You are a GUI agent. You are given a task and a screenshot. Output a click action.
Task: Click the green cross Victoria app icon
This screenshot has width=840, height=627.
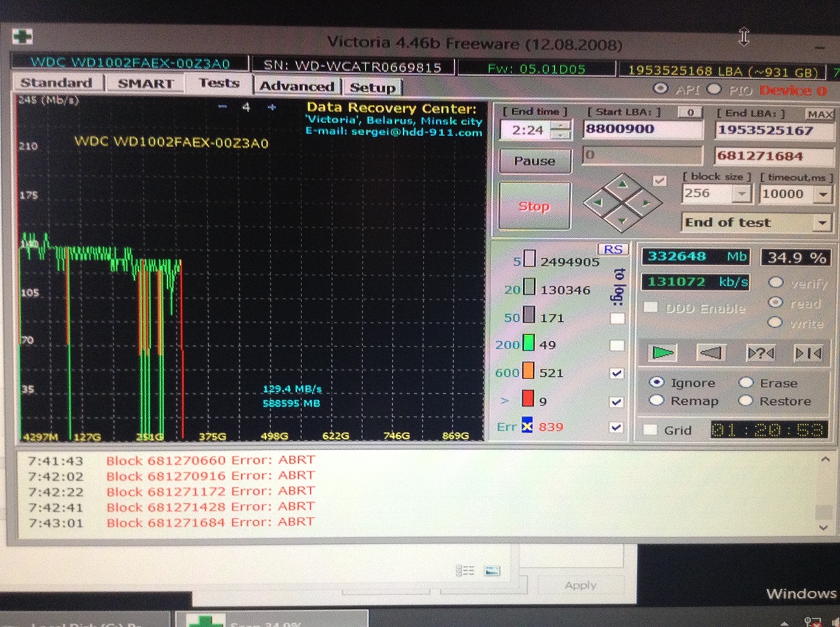click(x=23, y=36)
